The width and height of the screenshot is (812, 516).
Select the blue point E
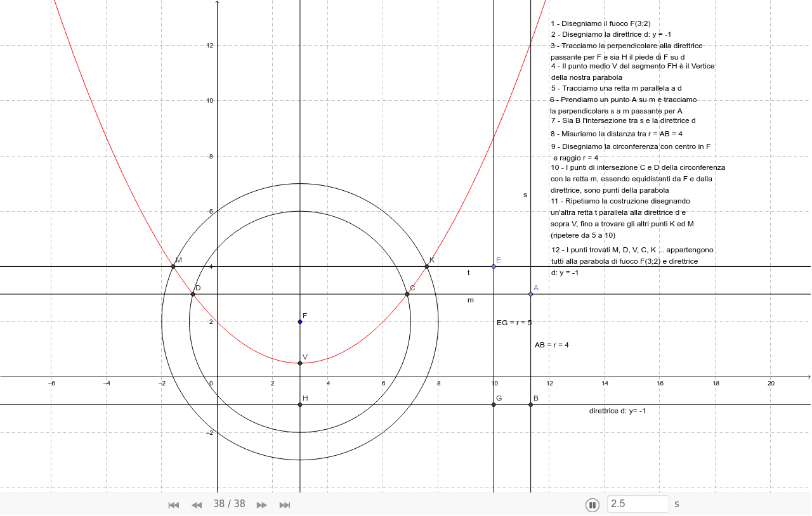click(493, 266)
